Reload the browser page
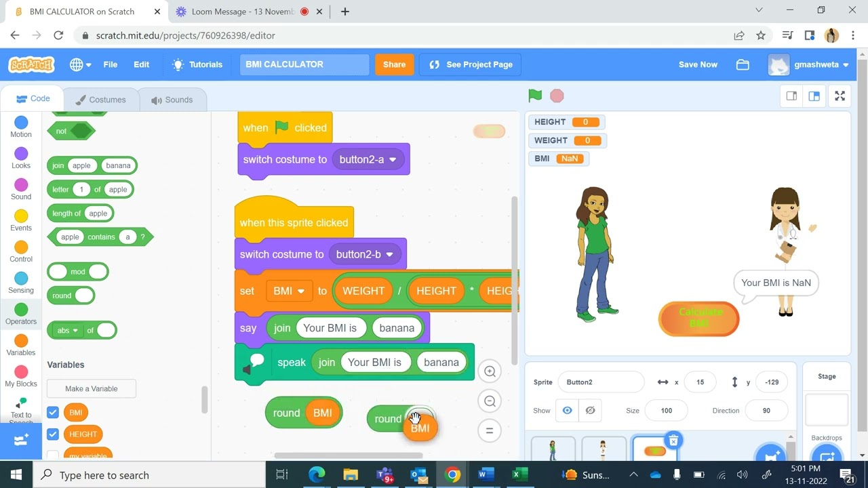 (x=58, y=35)
